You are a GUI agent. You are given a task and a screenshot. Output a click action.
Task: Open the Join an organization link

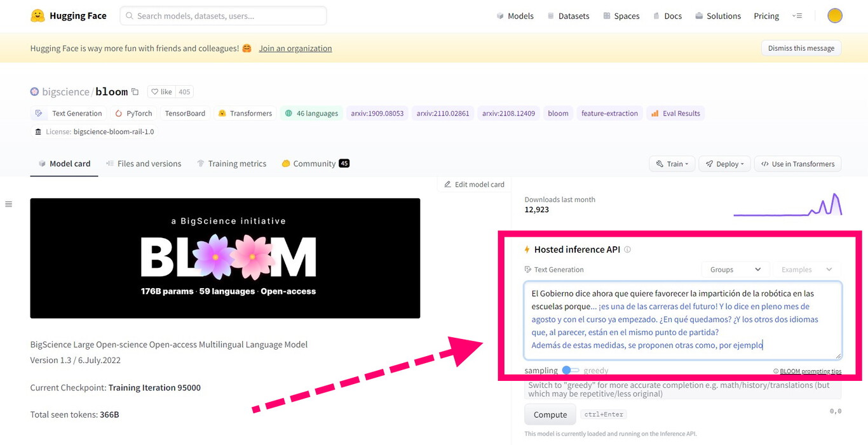pyautogui.click(x=295, y=48)
